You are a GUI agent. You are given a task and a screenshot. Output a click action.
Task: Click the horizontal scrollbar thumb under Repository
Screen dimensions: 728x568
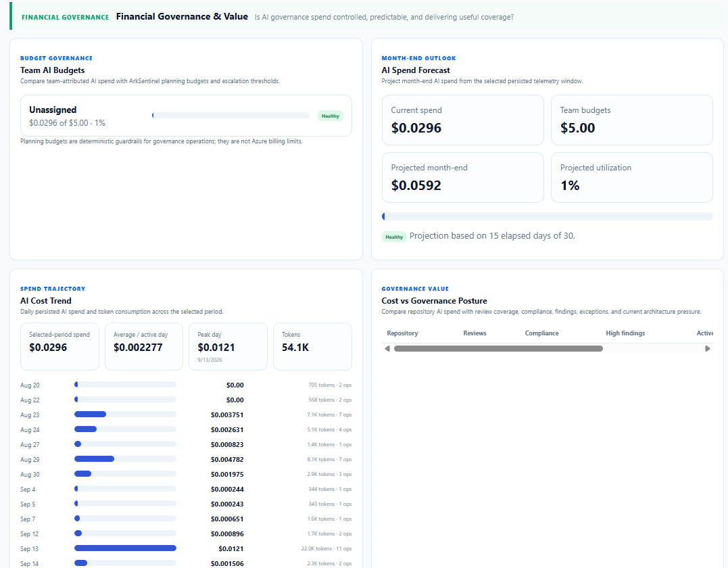(x=498, y=349)
